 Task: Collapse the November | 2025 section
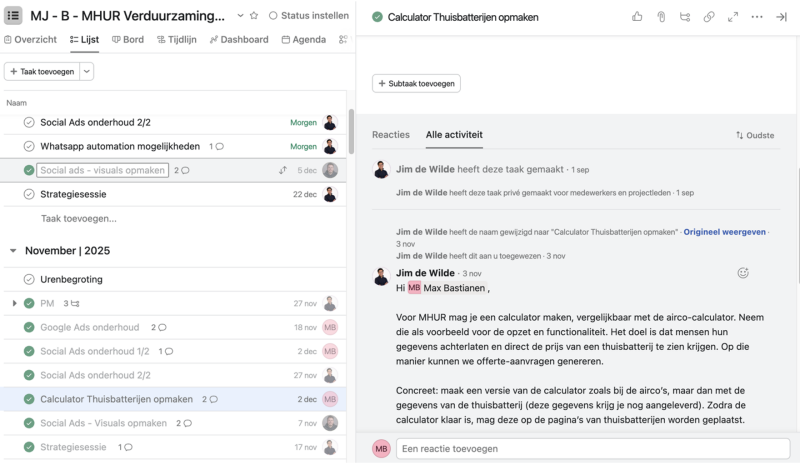[13, 251]
